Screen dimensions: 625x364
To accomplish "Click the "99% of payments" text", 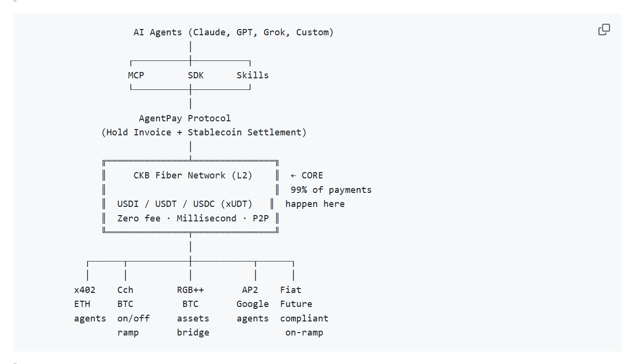I will (x=331, y=190).
